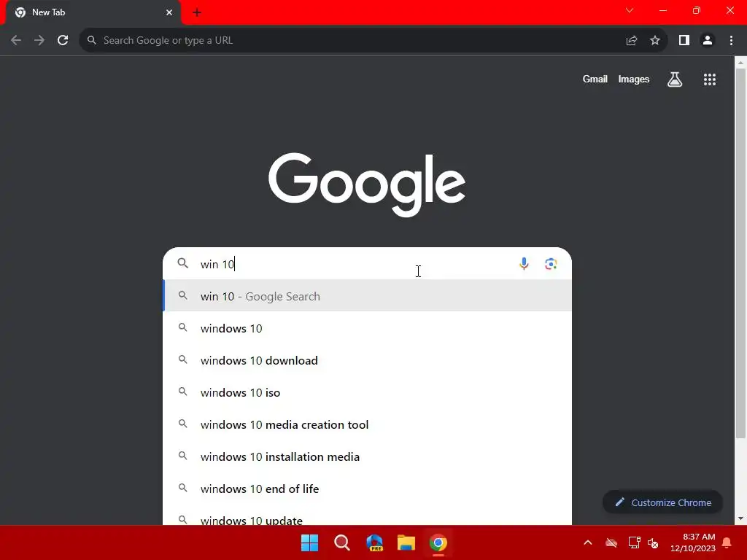Viewport: 747px width, 560px height.
Task: Open the Search Labs flask icon
Action: pos(675,79)
